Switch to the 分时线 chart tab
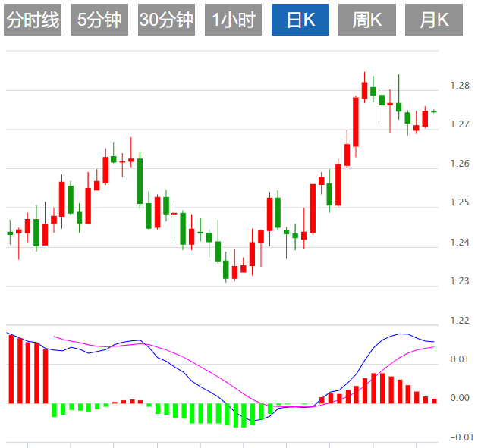The height and width of the screenshot is (448, 481). 33,20
